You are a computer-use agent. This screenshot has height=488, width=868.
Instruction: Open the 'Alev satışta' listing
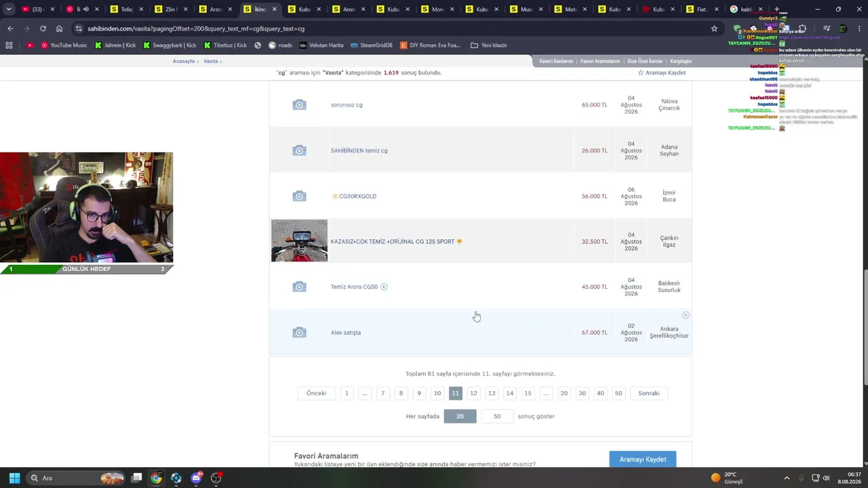click(346, 333)
